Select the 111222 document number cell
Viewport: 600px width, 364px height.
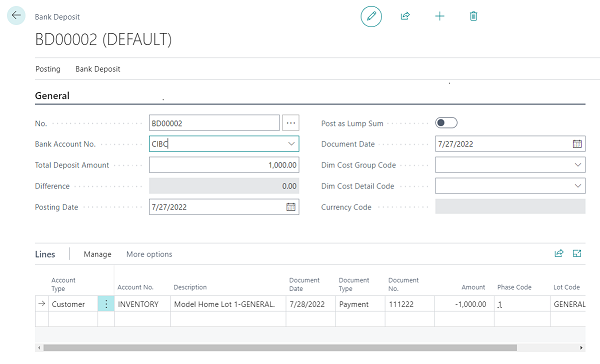(x=410, y=304)
